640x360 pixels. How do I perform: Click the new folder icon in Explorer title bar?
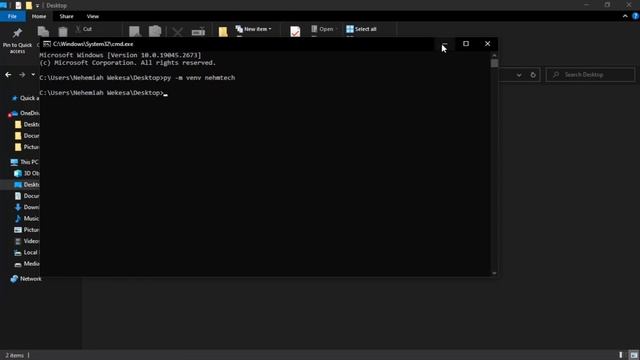pos(29,6)
